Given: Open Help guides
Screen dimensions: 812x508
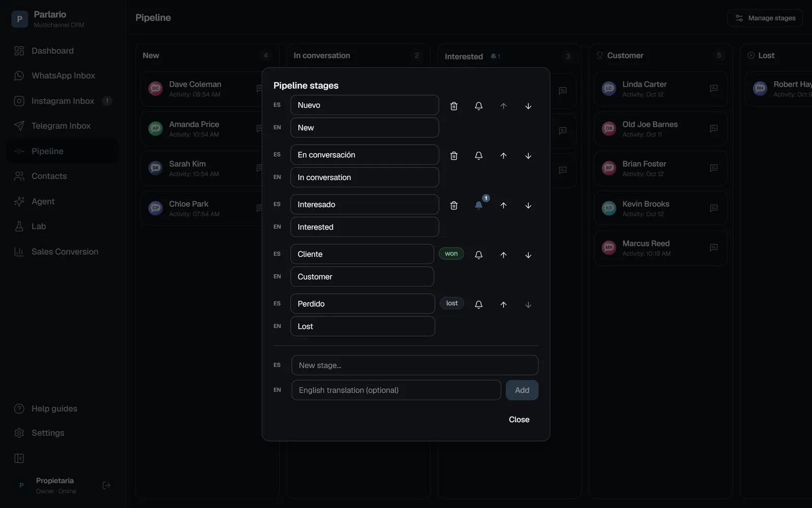Looking at the screenshot, I should (x=63, y=409).
